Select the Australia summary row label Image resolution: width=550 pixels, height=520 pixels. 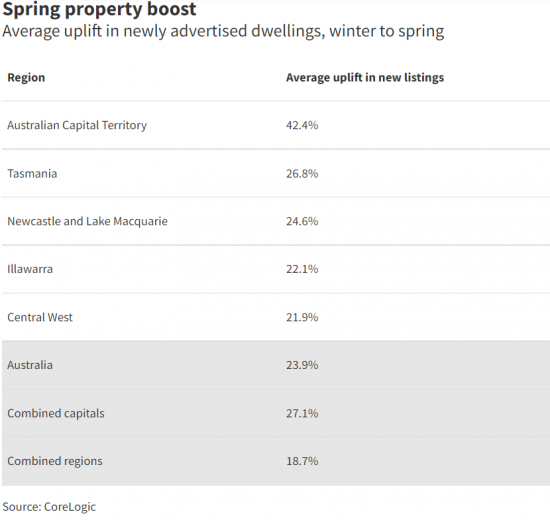pos(30,365)
